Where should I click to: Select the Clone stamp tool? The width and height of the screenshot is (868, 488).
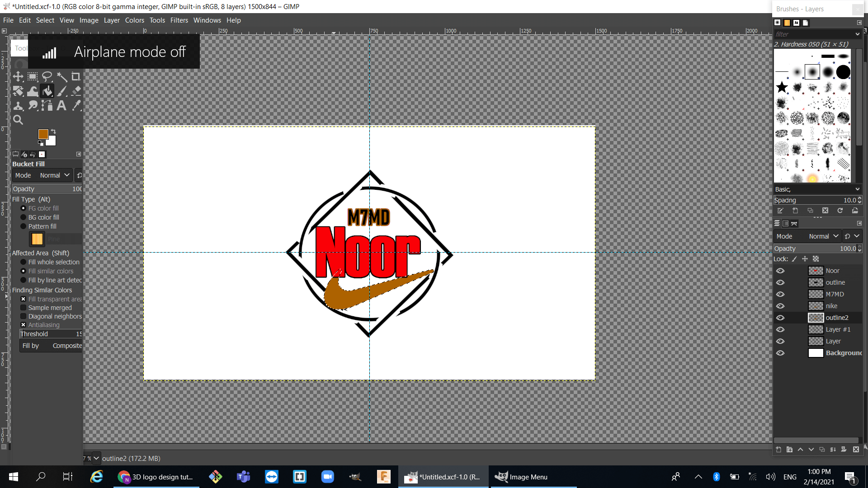18,105
